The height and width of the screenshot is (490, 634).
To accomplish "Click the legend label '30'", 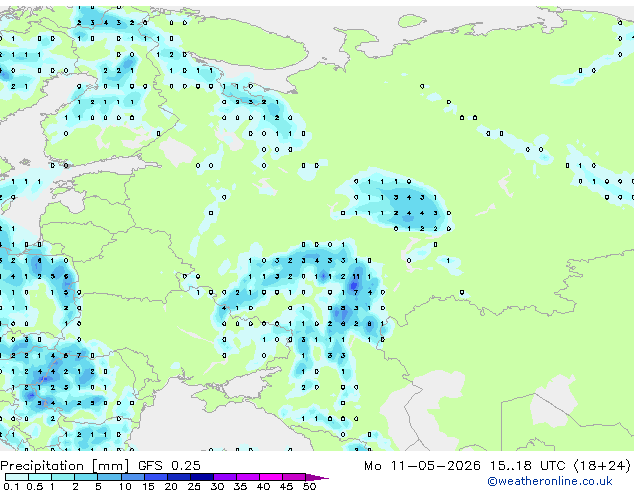I will click(217, 486).
